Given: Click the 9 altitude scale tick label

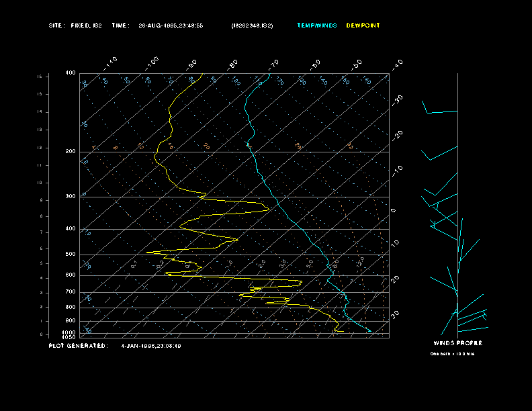Looking at the screenshot, I should 42,200.
